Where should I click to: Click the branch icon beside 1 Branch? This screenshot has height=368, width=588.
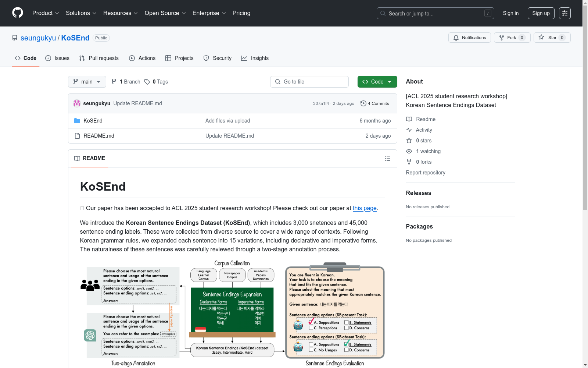coord(114,82)
